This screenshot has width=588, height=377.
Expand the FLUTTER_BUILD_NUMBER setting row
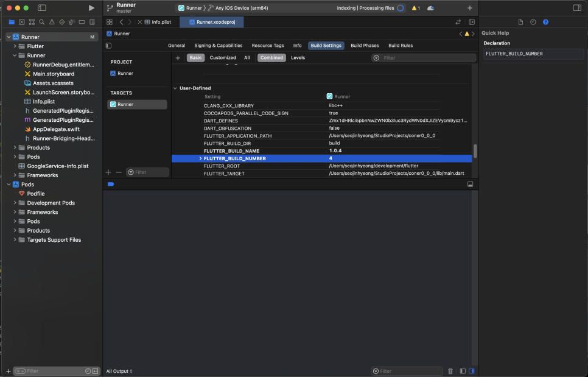coord(200,159)
